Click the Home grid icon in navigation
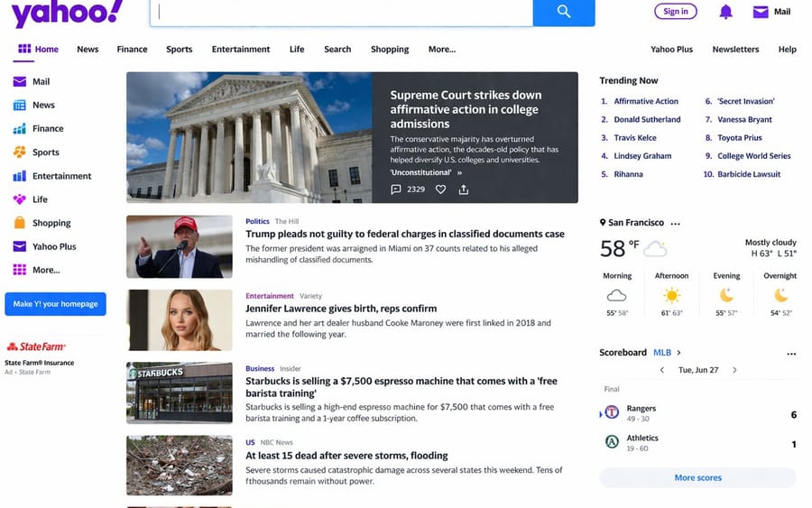This screenshot has height=508, width=812. click(x=24, y=49)
